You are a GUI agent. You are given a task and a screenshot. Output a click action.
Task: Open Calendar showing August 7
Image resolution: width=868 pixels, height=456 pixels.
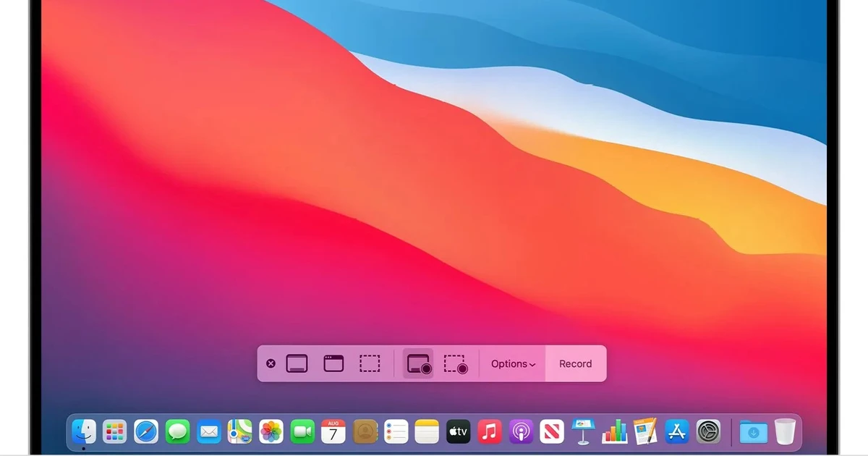point(333,431)
